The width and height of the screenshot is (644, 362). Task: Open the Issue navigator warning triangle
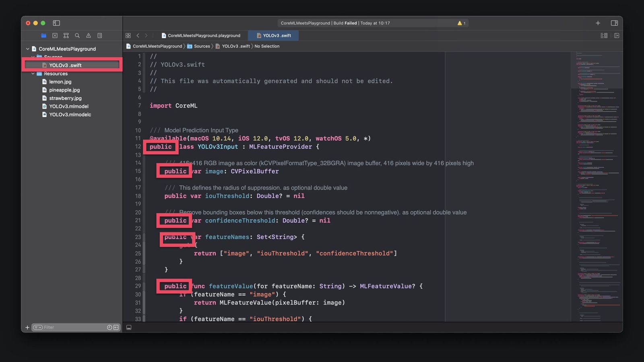coord(89,35)
